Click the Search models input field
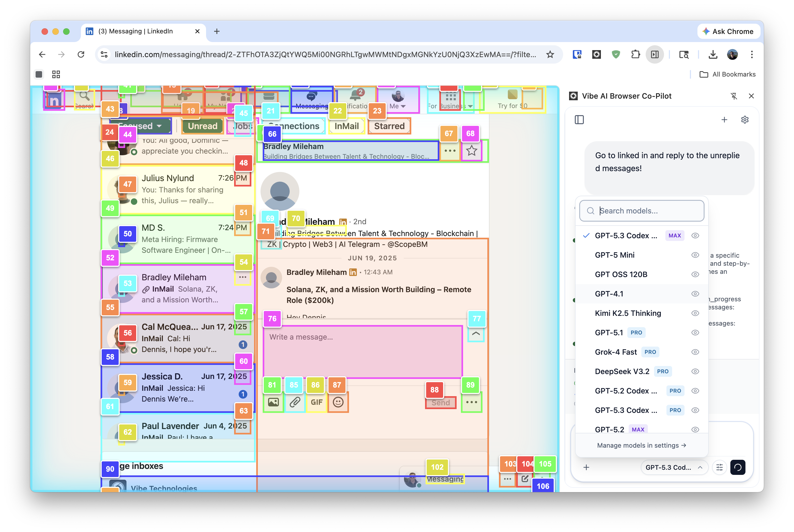 641,211
